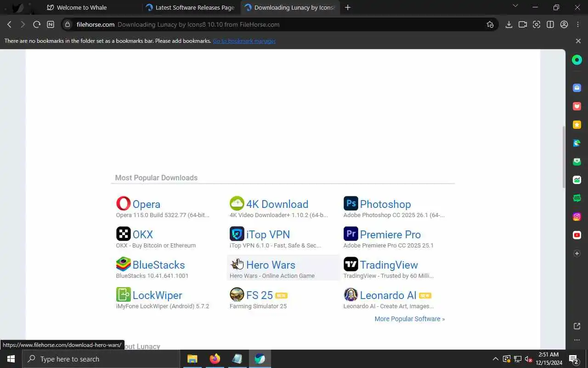Click the iTop VPN shield icon
588x368 pixels.
(237, 234)
